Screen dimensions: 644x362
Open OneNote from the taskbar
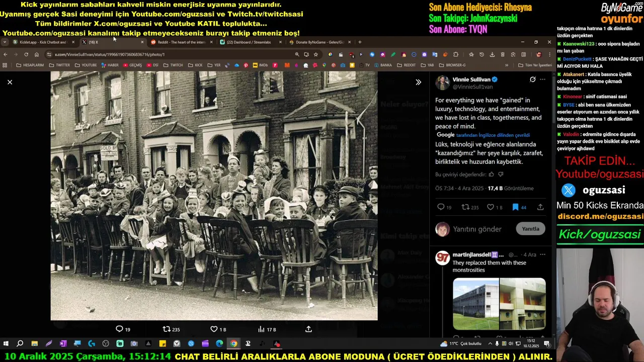click(x=63, y=344)
